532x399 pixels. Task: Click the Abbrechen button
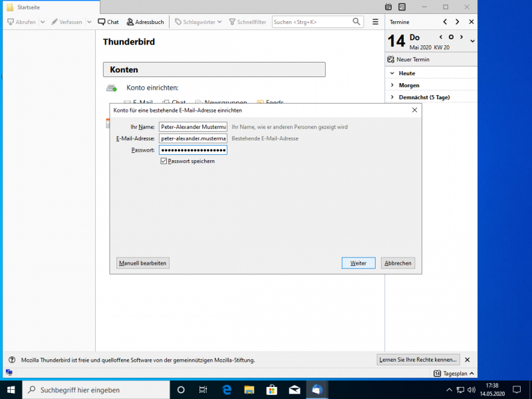click(x=398, y=263)
